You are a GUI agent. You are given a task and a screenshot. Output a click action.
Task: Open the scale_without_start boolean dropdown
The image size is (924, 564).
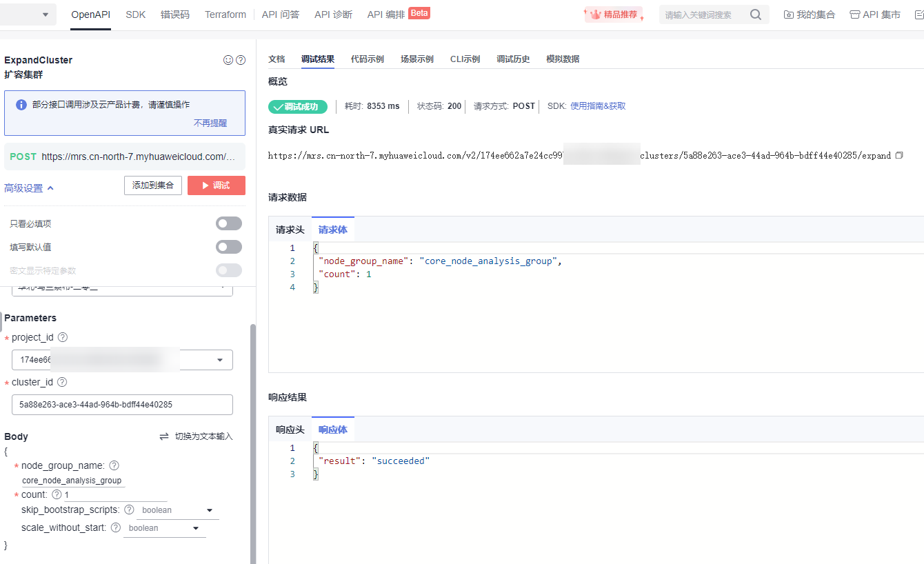[x=164, y=528]
